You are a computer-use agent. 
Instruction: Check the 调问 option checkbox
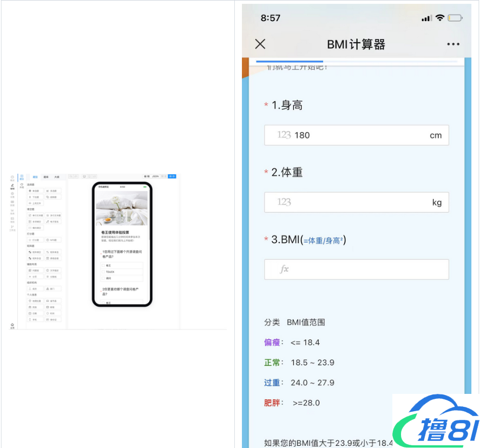pos(102,278)
